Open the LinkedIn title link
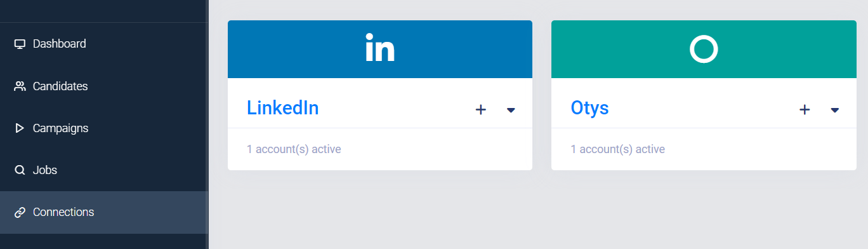 pyautogui.click(x=283, y=108)
